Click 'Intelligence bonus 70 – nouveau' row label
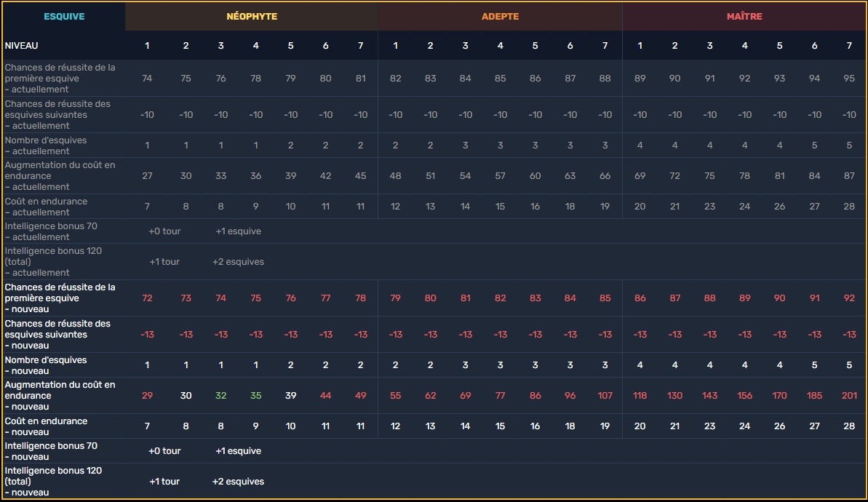This screenshot has height=502, width=868. point(51,451)
